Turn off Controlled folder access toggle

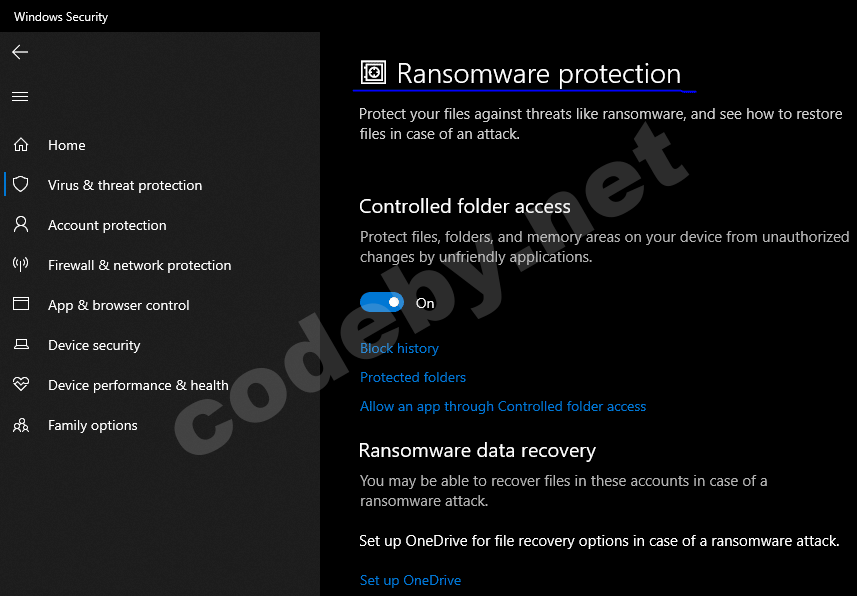(x=382, y=302)
